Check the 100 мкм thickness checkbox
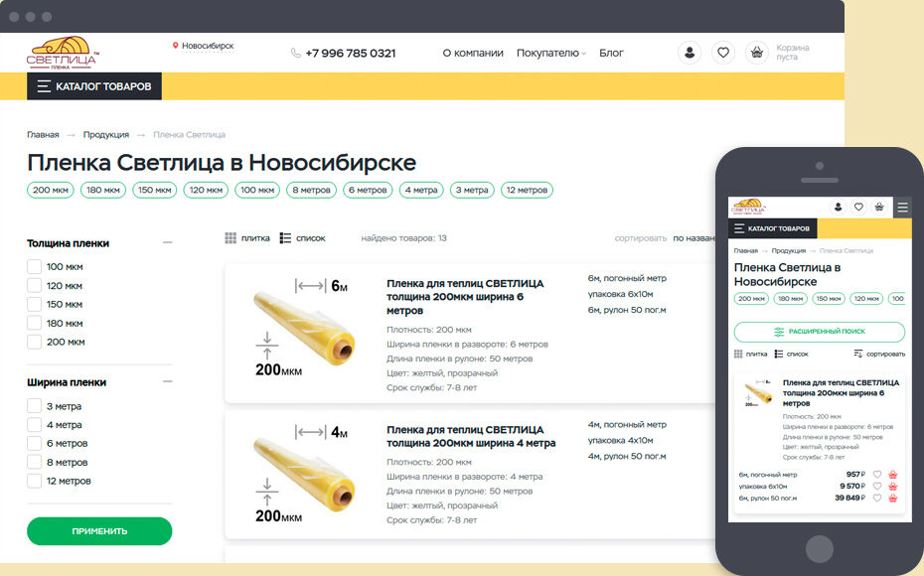924x576 pixels. point(34,266)
